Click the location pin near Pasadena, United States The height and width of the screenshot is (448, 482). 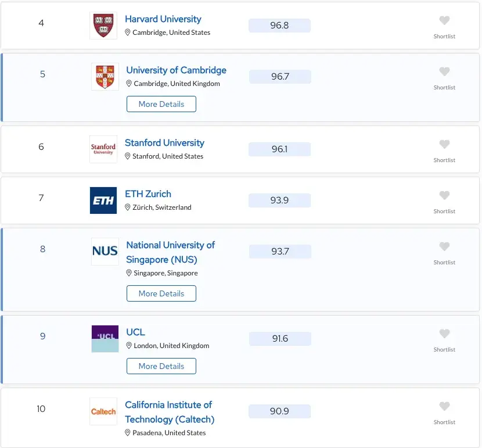[x=127, y=433]
